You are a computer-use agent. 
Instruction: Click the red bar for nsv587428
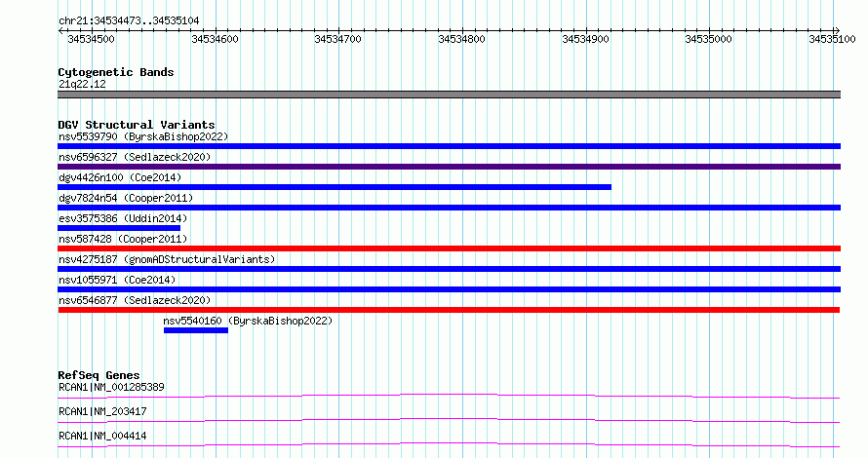tap(449, 248)
